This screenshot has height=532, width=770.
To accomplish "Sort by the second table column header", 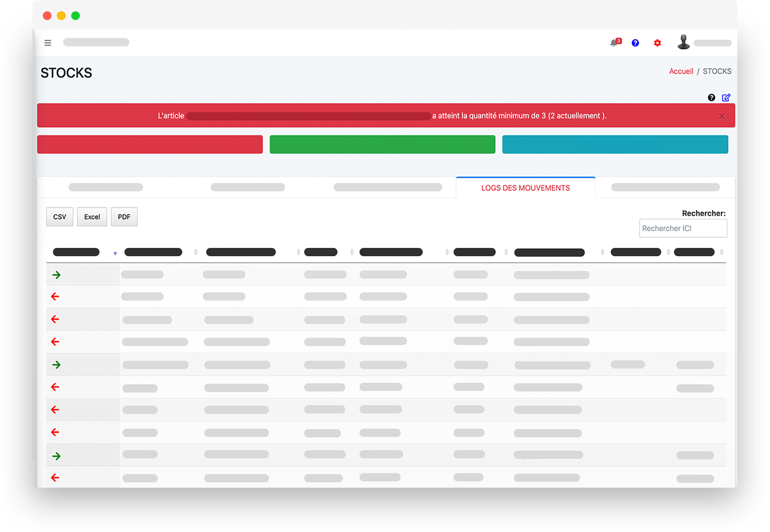I will [x=153, y=252].
